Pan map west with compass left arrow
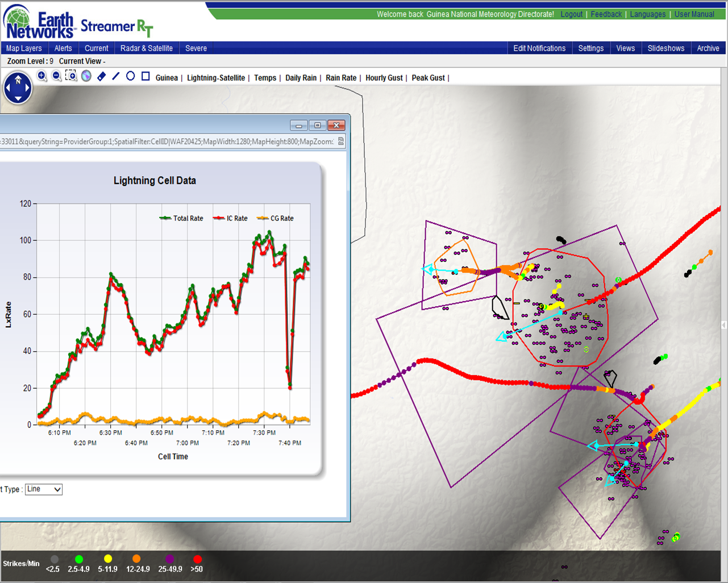Image resolution: width=728 pixels, height=583 pixels. 8,89
